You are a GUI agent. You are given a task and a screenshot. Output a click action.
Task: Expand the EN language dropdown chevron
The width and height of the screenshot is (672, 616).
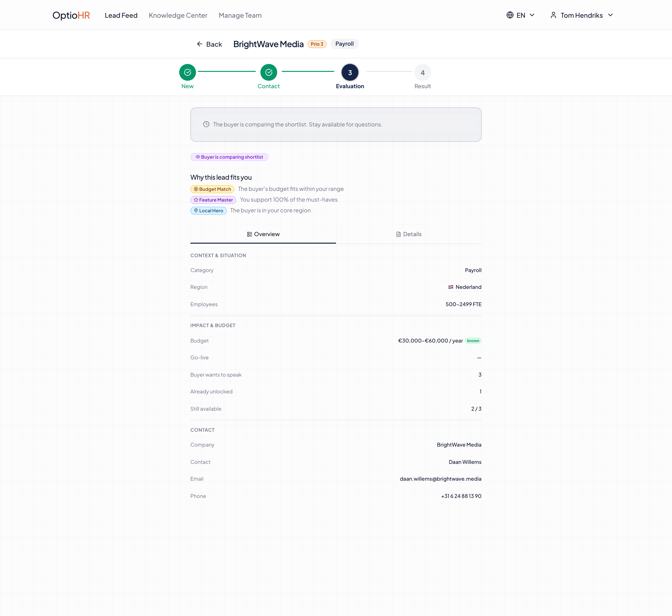(532, 15)
